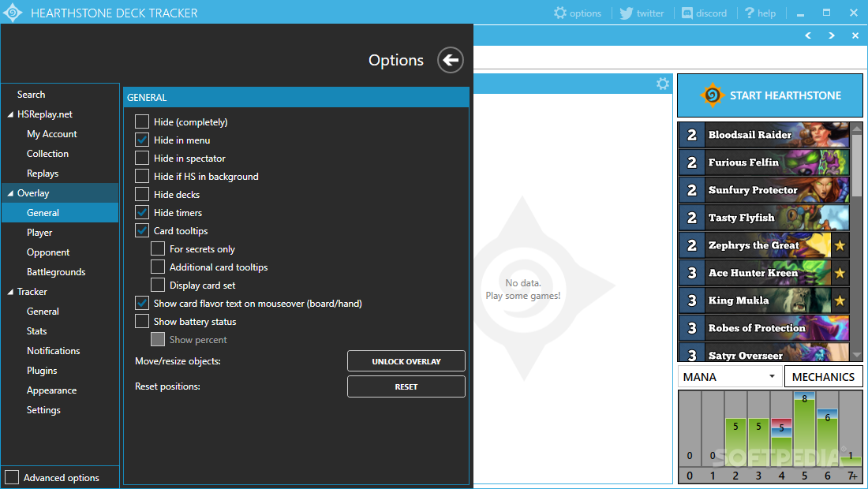Image resolution: width=868 pixels, height=489 pixels.
Task: Enable For secrets only checkbox
Action: (x=158, y=249)
